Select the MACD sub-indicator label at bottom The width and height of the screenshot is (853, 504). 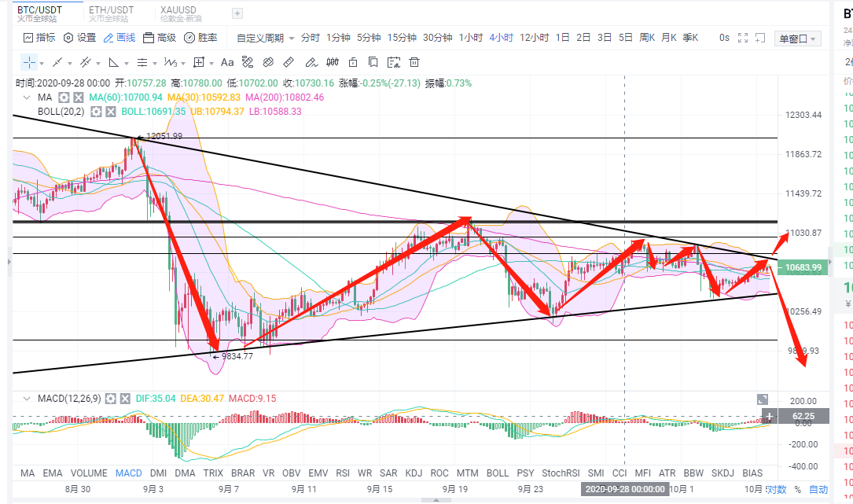pos(128,473)
